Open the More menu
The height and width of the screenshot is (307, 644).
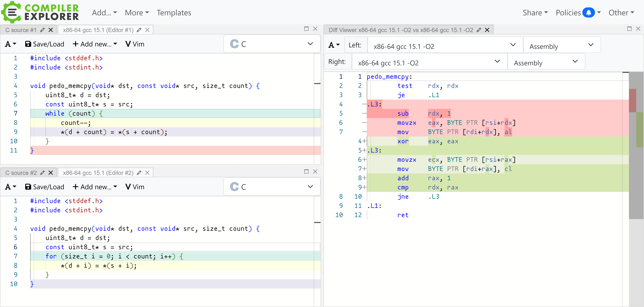[137, 13]
